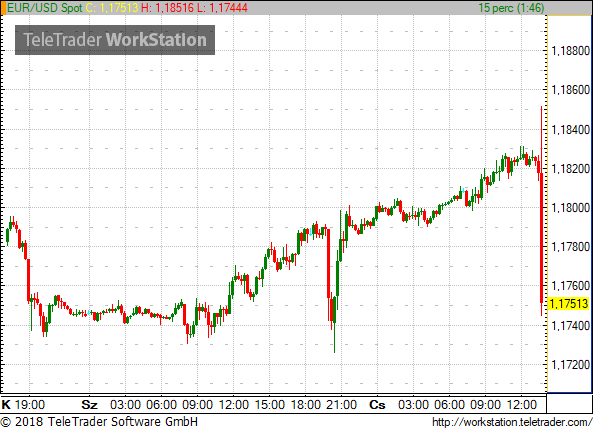Screen dimensions: 593x431
Task: Click the TeleTrader WorkStation watermark logo
Action: 115,40
